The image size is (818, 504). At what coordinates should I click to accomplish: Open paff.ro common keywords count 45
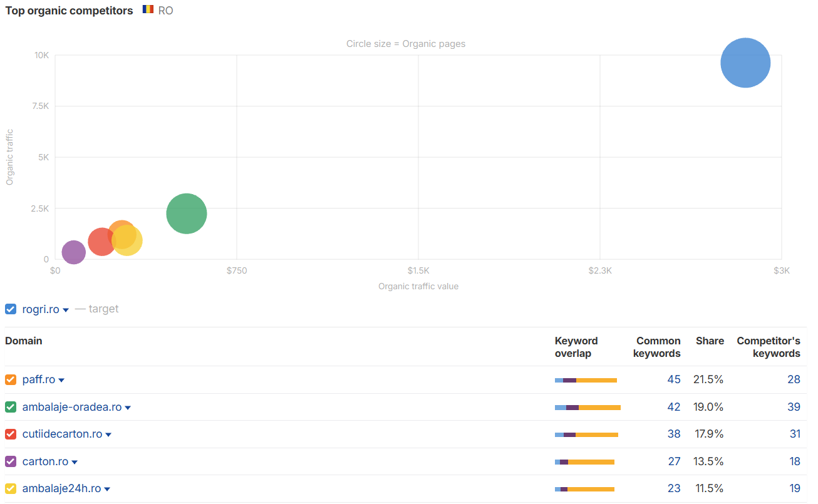tap(674, 379)
